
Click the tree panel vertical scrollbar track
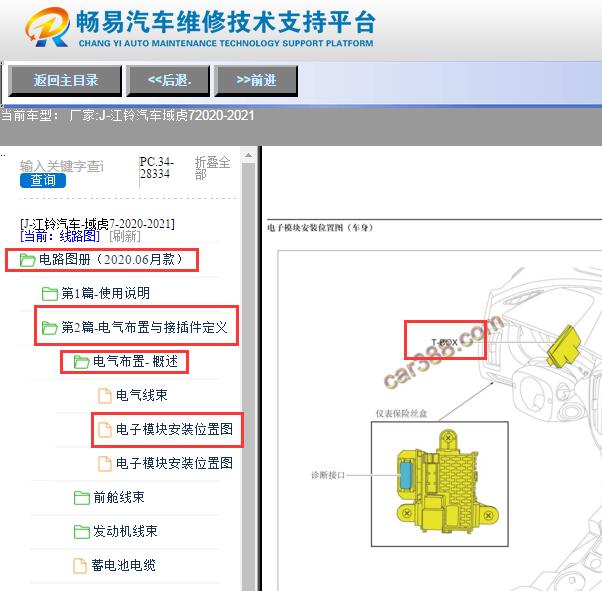(248, 376)
